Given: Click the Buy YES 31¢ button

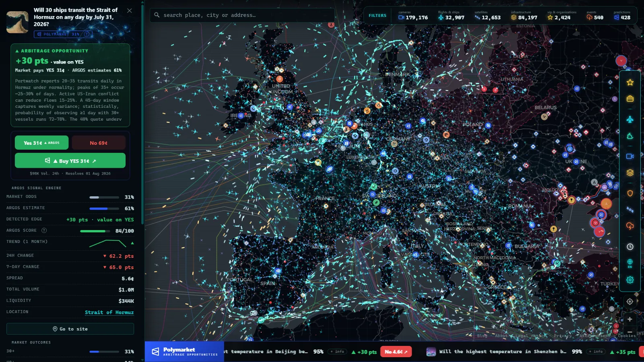Looking at the screenshot, I should click(x=70, y=160).
